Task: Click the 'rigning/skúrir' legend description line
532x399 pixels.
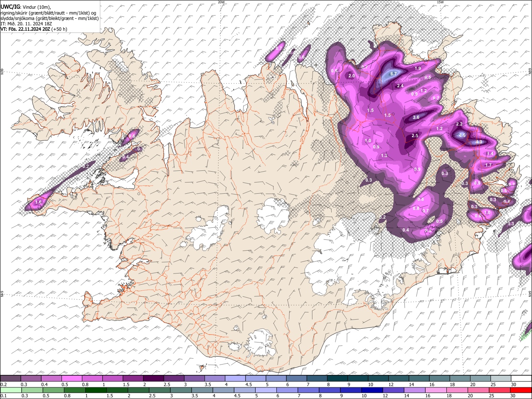Action: pos(48,12)
